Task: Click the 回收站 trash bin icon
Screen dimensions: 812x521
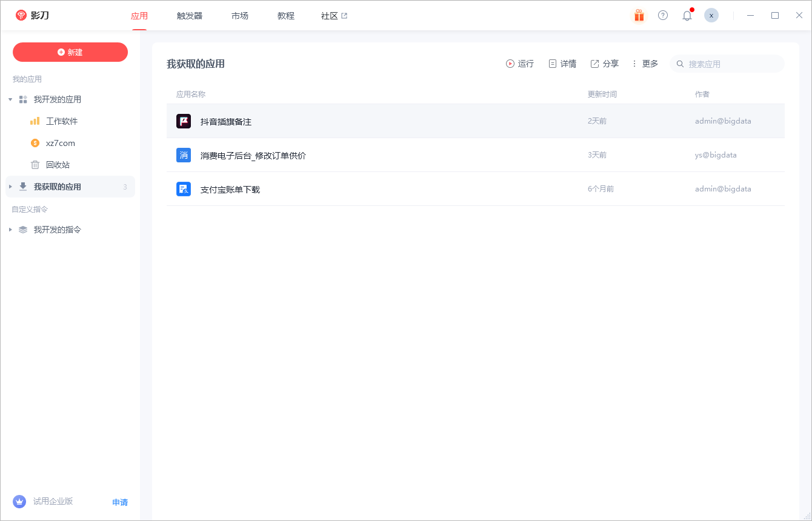Action: coord(35,165)
